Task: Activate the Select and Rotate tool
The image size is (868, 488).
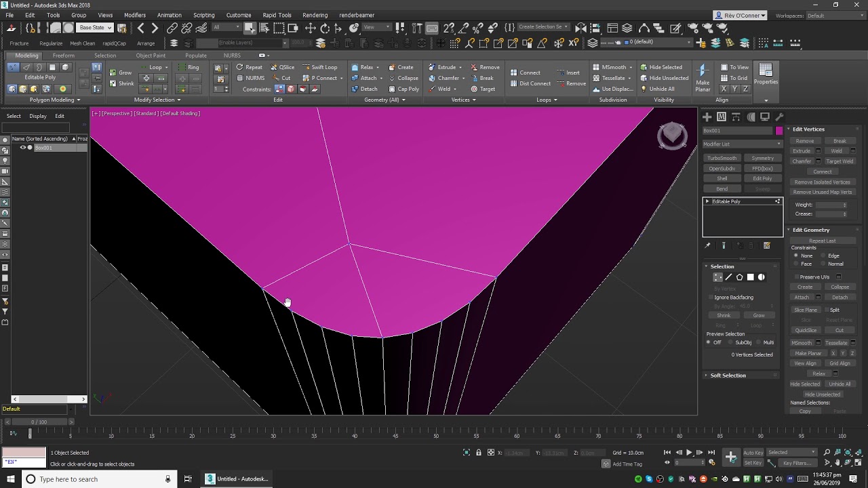Action: click(325, 28)
